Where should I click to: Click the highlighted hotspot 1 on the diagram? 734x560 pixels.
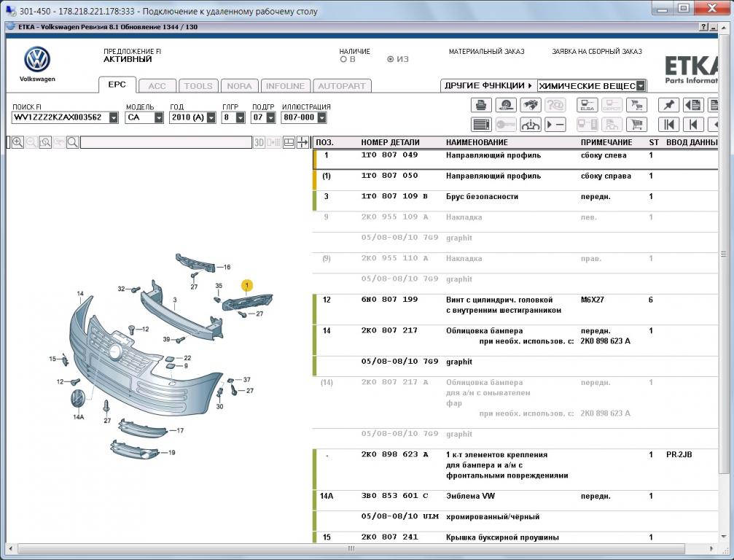pos(246,285)
